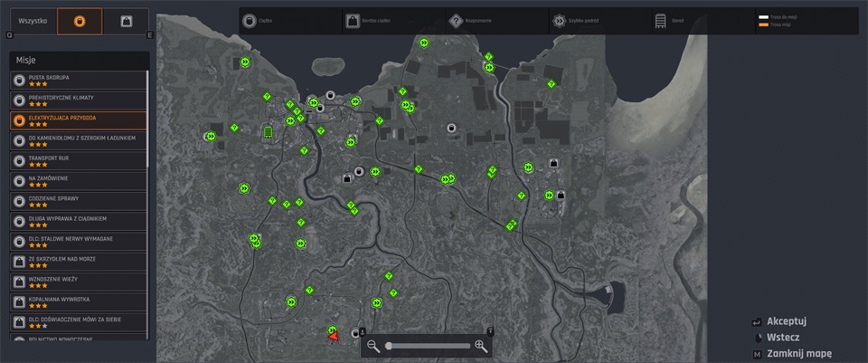Click the mission list scrollbar

[147, 119]
